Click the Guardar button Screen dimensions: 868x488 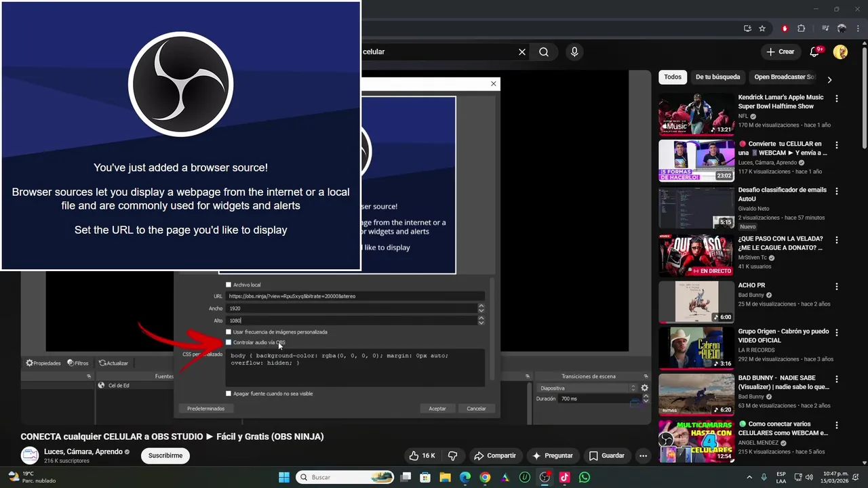click(x=607, y=455)
